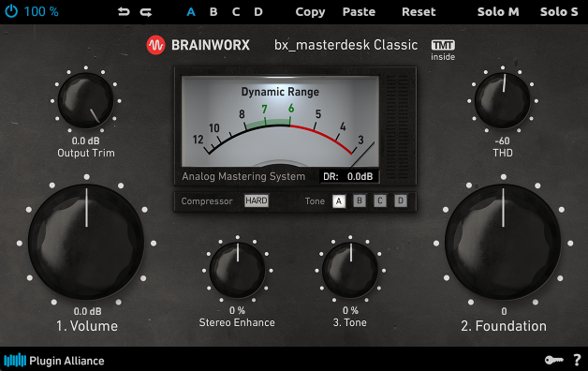The height and width of the screenshot is (371, 588).
Task: Click the redo arrow icon
Action: click(x=146, y=12)
